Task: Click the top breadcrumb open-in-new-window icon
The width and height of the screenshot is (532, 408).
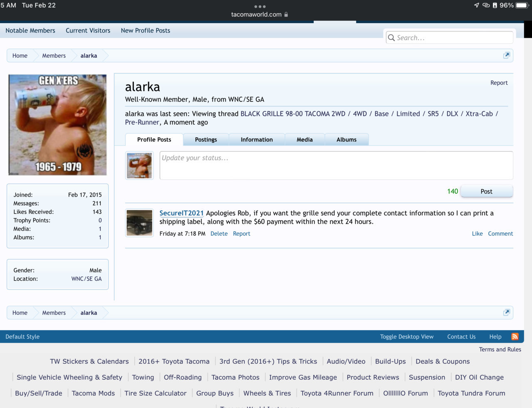Action: click(x=506, y=55)
